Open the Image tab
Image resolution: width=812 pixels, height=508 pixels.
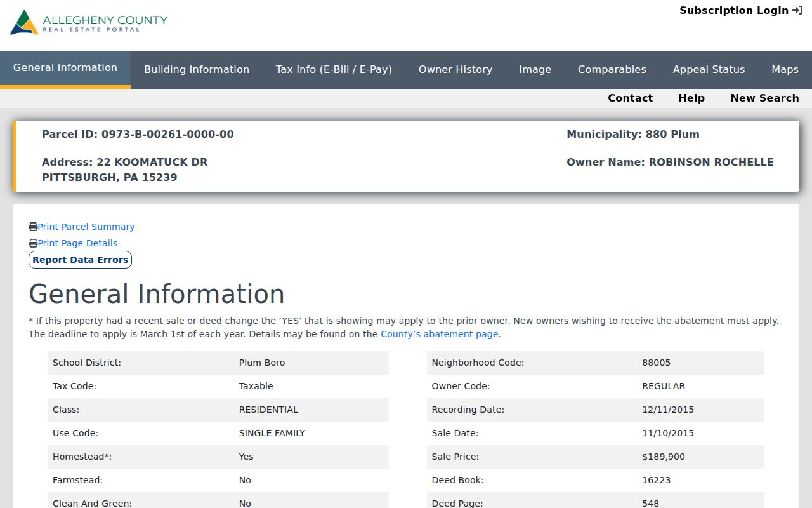click(x=535, y=70)
